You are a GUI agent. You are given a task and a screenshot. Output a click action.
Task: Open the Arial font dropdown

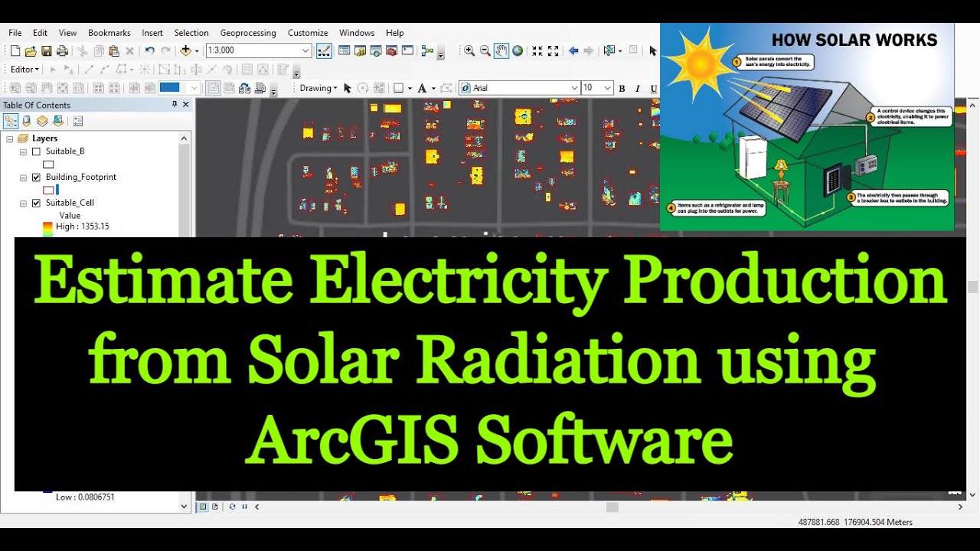[x=574, y=88]
